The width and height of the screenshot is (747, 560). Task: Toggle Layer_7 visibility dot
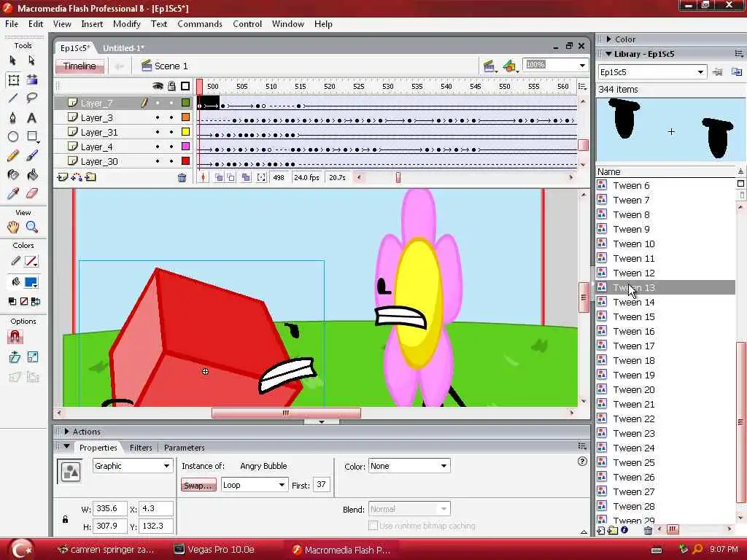(x=158, y=103)
